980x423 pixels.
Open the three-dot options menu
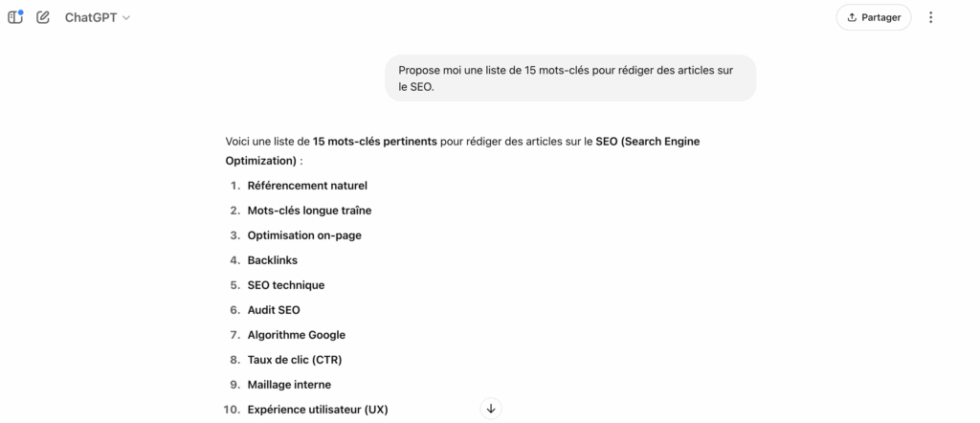coord(931,17)
